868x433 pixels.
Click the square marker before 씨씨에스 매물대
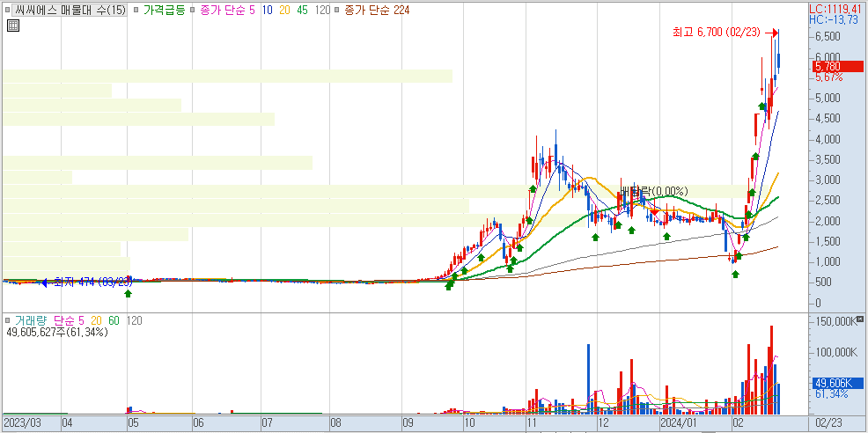point(7,10)
